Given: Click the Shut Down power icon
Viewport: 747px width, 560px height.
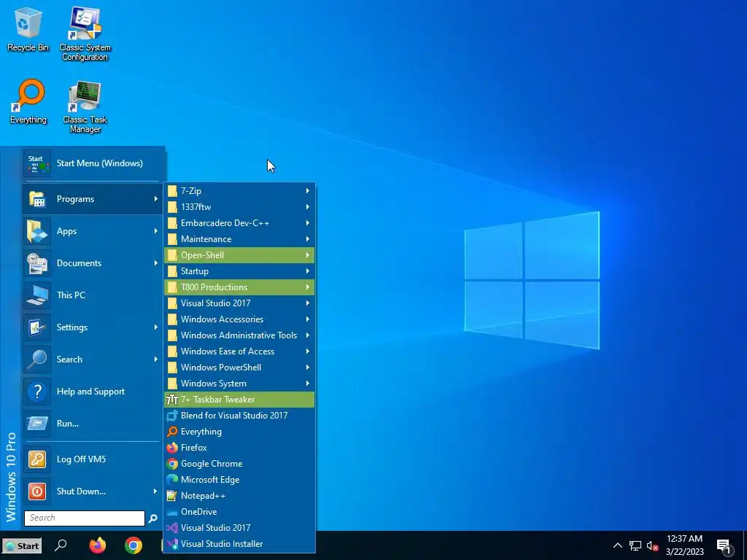Looking at the screenshot, I should (37, 491).
